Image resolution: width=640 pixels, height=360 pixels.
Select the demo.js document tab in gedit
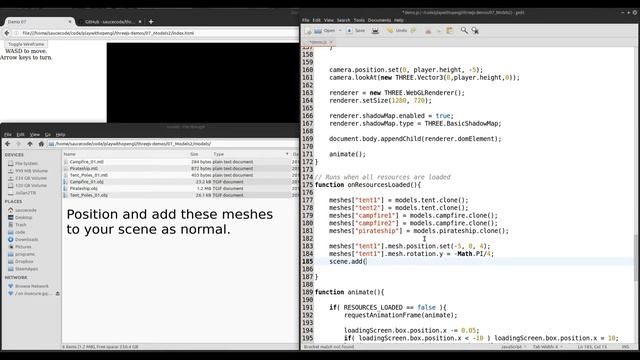pyautogui.click(x=318, y=42)
